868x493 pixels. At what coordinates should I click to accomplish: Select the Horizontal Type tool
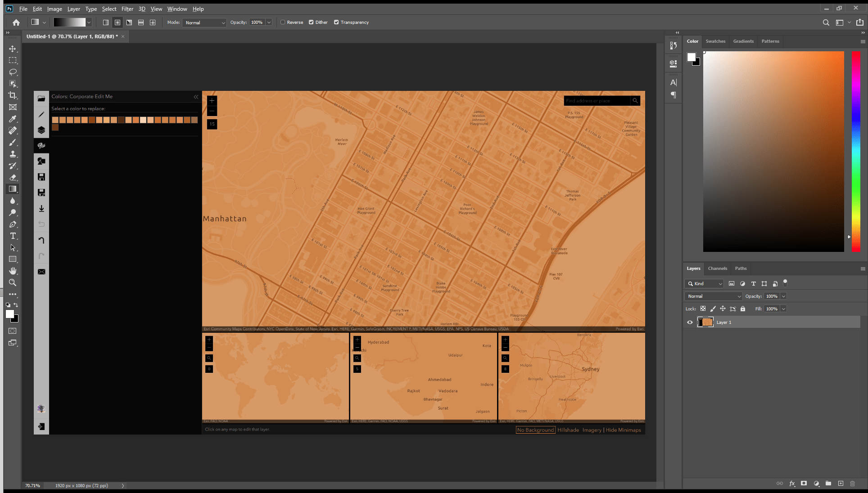(13, 236)
